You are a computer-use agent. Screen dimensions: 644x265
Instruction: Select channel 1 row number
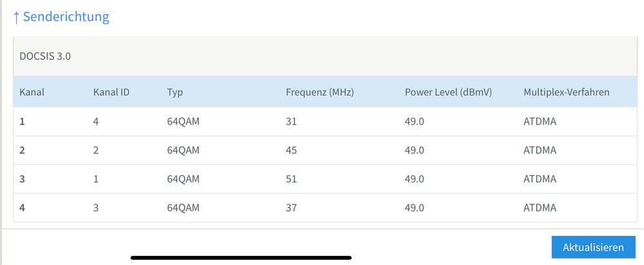point(23,121)
